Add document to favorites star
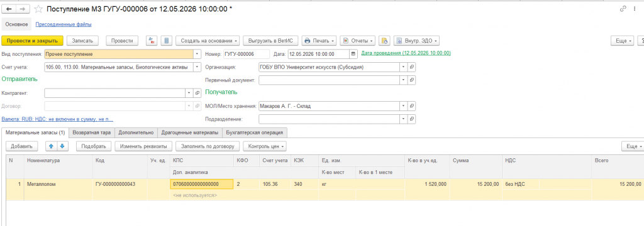Viewport: 644px width, 226px height. 38,9
